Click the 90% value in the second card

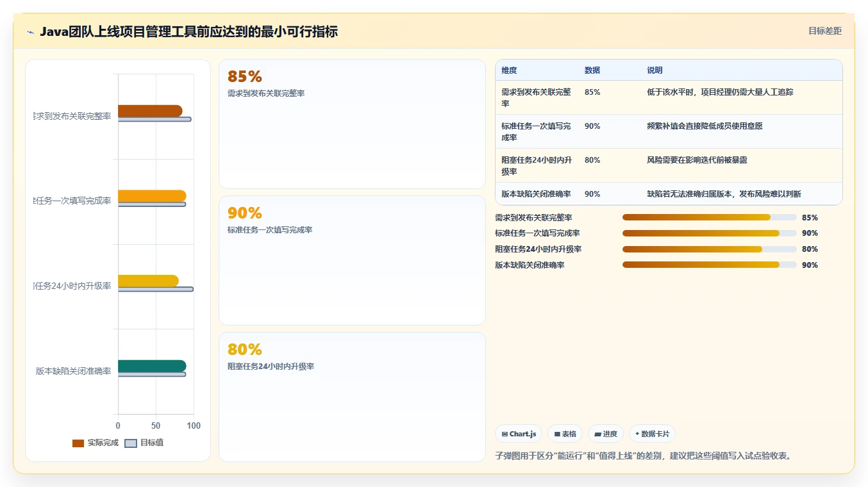pyautogui.click(x=245, y=213)
